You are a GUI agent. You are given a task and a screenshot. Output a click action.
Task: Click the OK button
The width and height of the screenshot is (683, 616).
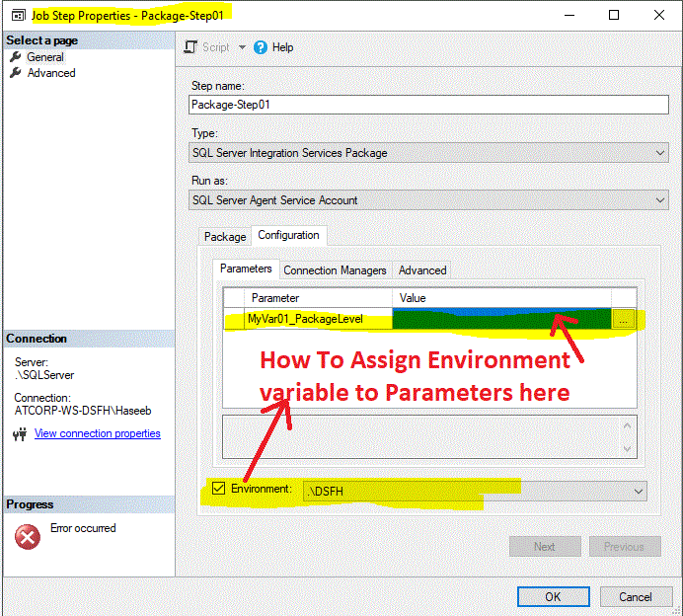553,597
